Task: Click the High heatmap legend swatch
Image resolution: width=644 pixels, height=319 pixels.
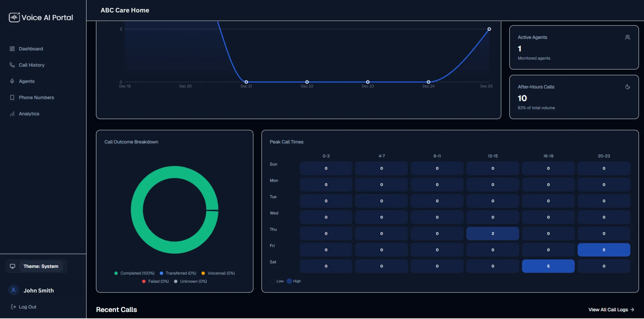Action: point(289,281)
